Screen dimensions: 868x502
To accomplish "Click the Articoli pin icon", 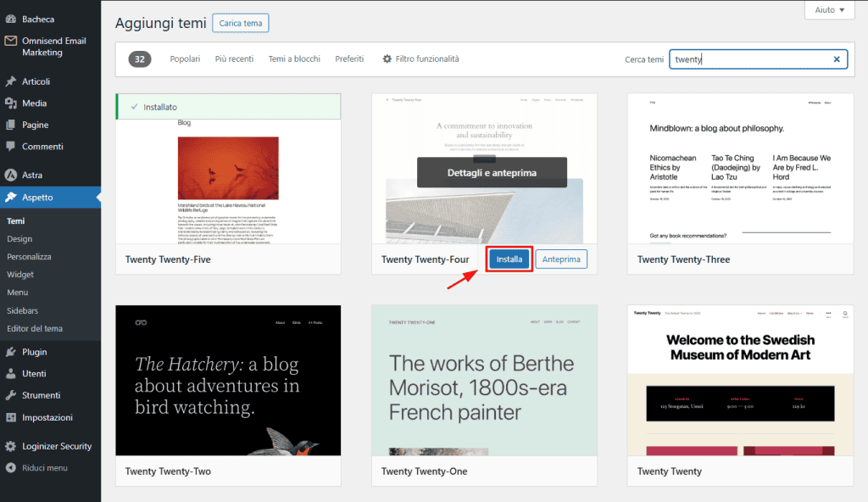I will tap(11, 81).
